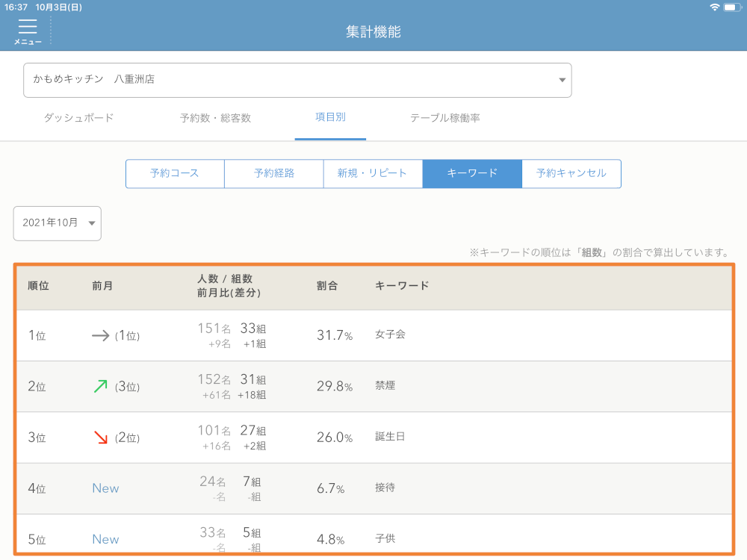
Task: Click the 女子会 keyword row
Action: click(390, 335)
